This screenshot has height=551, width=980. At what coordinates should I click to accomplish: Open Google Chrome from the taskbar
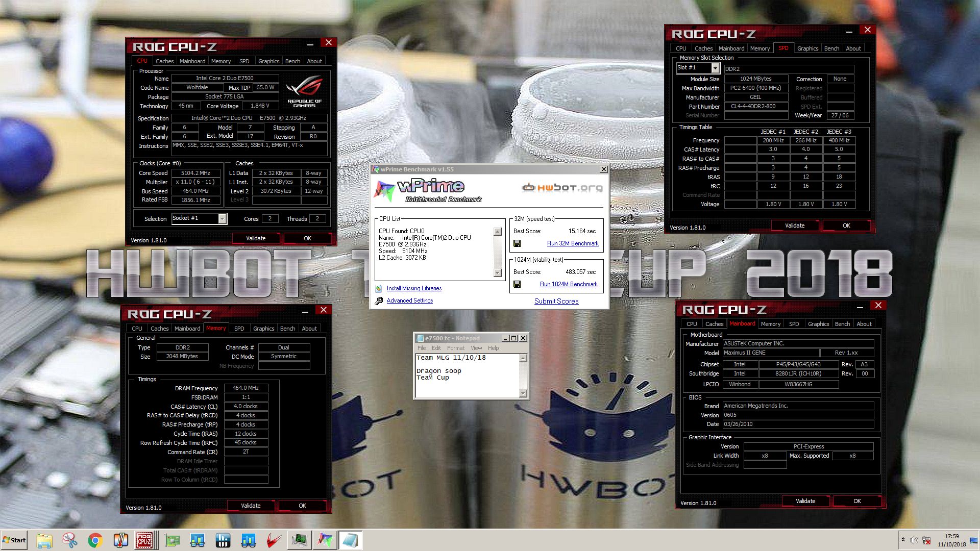click(95, 540)
